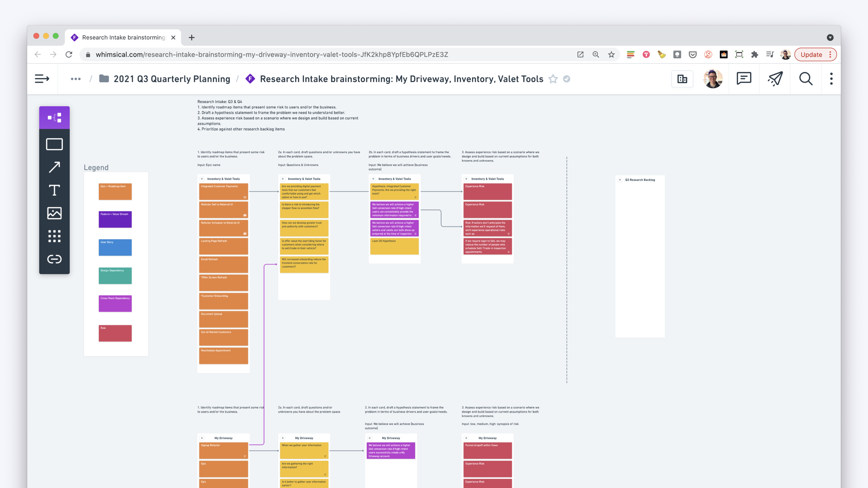The width and height of the screenshot is (868, 488).
Task: Click the browser address bar URL
Action: [272, 54]
